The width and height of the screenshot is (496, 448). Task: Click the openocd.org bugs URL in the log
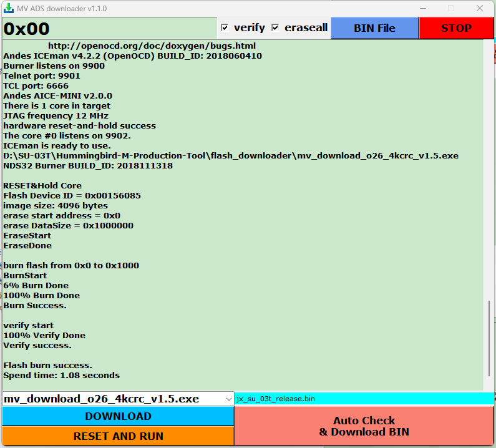(152, 46)
